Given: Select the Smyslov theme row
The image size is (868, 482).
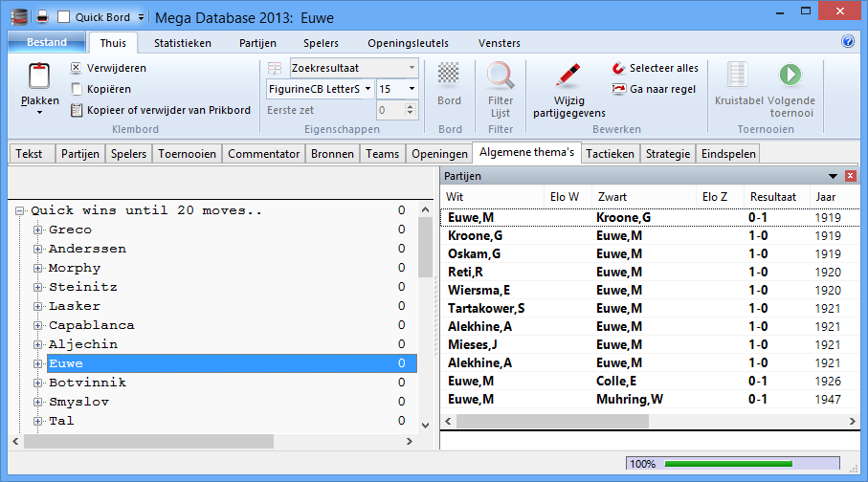Looking at the screenshot, I should (232, 402).
